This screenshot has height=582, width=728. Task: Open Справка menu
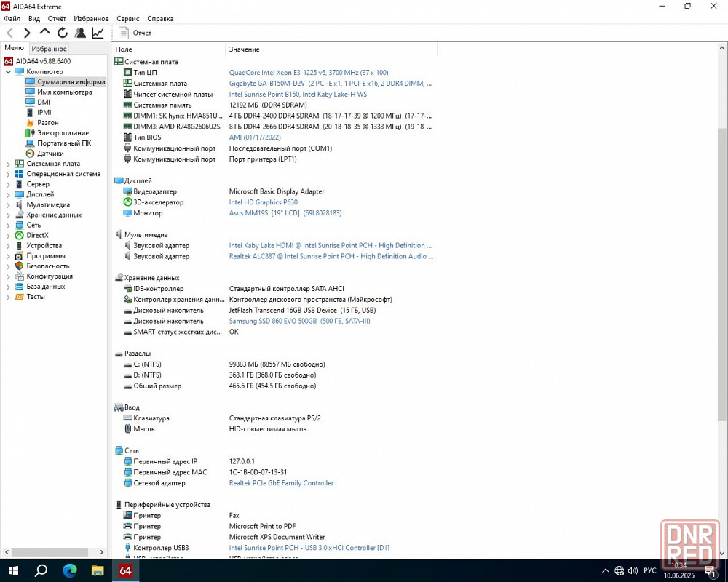coord(160,19)
